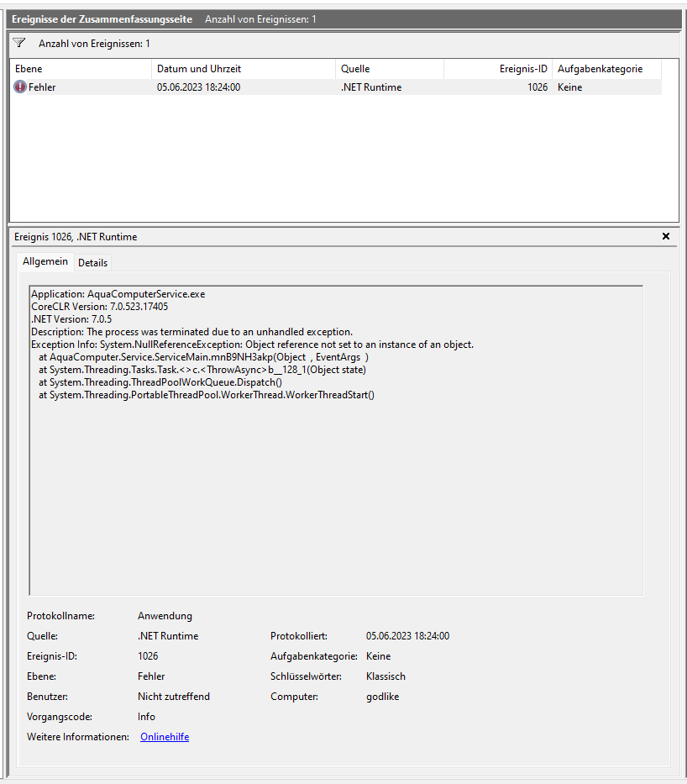Image resolution: width=687 pixels, height=784 pixels.
Task: Click the 05.06.2023 18:24:00 table cell
Action: tap(198, 87)
